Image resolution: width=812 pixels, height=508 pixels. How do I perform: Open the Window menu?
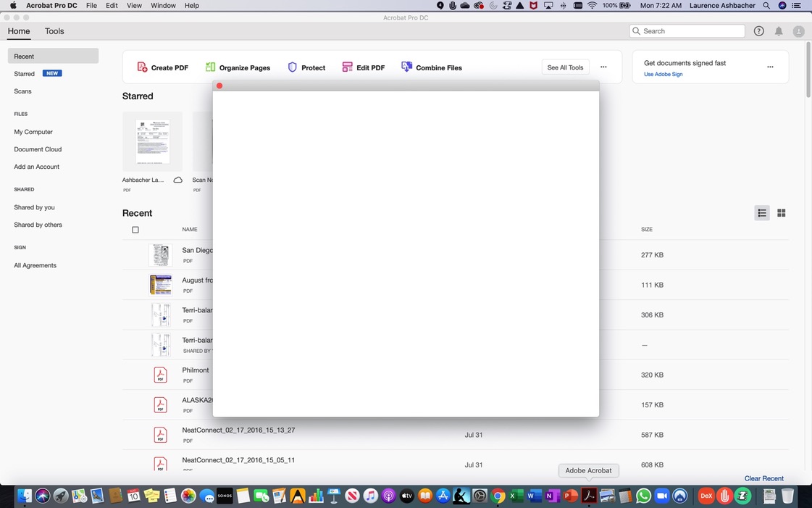click(162, 6)
